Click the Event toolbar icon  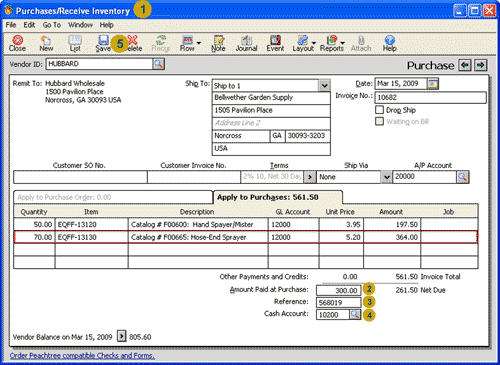pos(275,43)
